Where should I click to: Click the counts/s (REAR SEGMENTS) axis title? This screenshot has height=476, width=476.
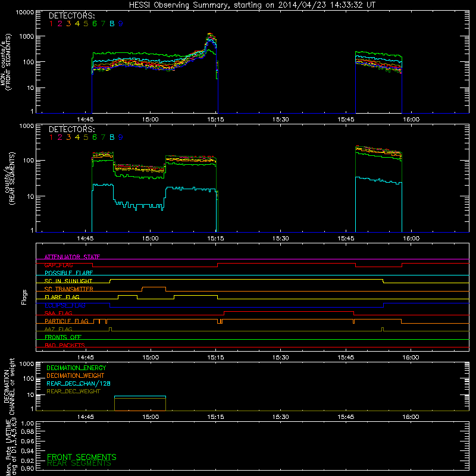click(x=10, y=178)
